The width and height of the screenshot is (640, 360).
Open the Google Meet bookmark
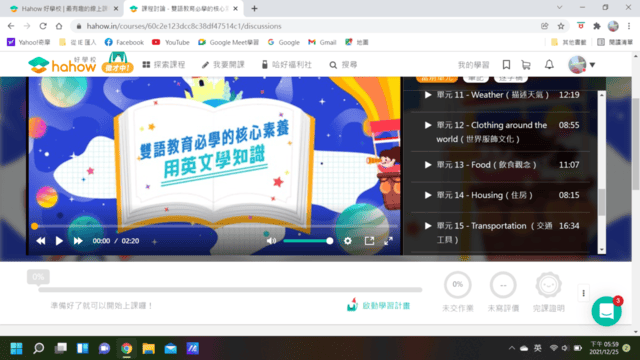[x=229, y=42]
